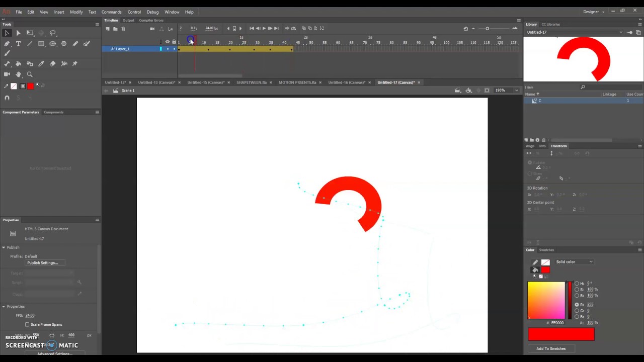The image size is (644, 362).
Task: Select the Pen tool
Action: tap(7, 44)
